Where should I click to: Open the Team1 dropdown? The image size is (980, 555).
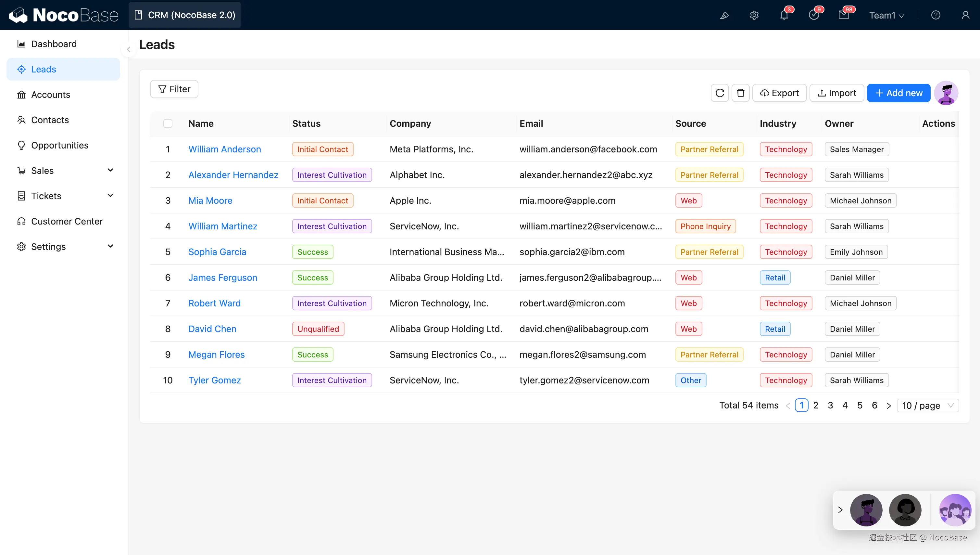click(886, 15)
